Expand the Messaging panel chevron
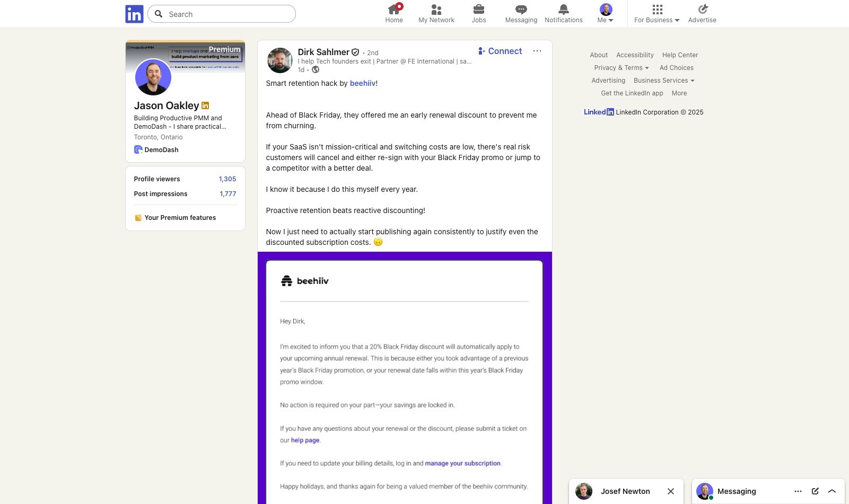The width and height of the screenshot is (849, 504). click(x=832, y=491)
